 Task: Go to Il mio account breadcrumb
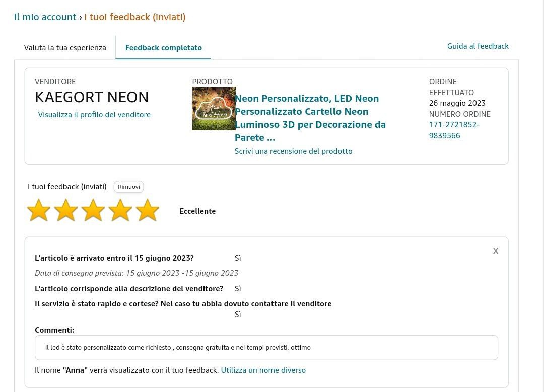[x=45, y=17]
